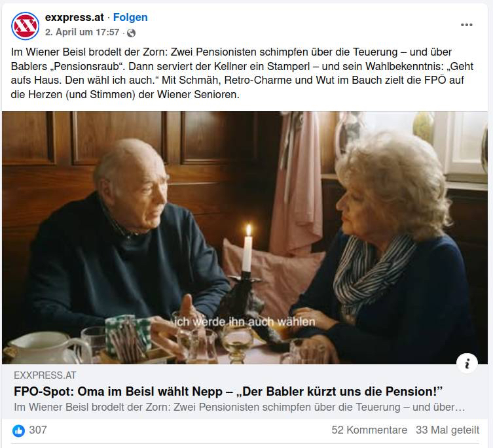Click the post caption text paragraph
Viewport: 493px width, 448px height.
coord(242,73)
